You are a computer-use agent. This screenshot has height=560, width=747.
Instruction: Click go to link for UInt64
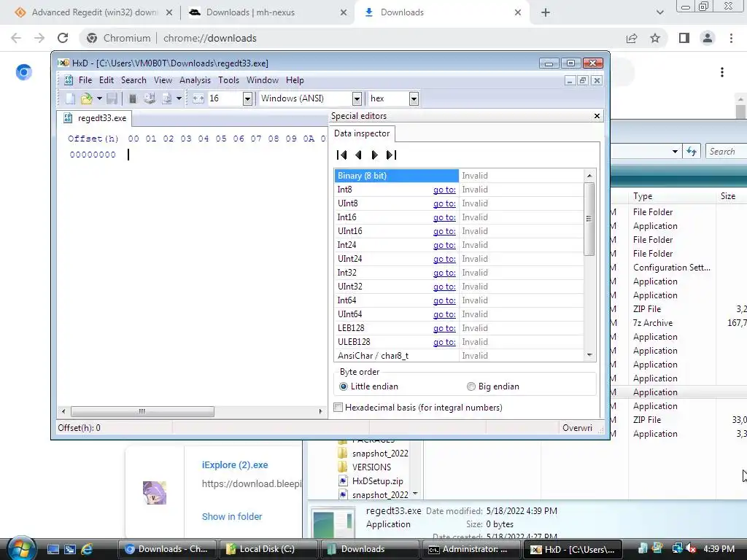coord(444,314)
